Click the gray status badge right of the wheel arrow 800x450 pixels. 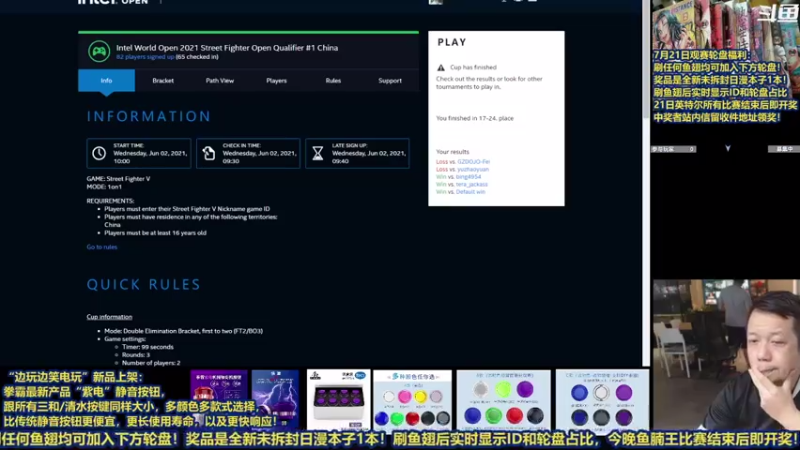pos(784,149)
